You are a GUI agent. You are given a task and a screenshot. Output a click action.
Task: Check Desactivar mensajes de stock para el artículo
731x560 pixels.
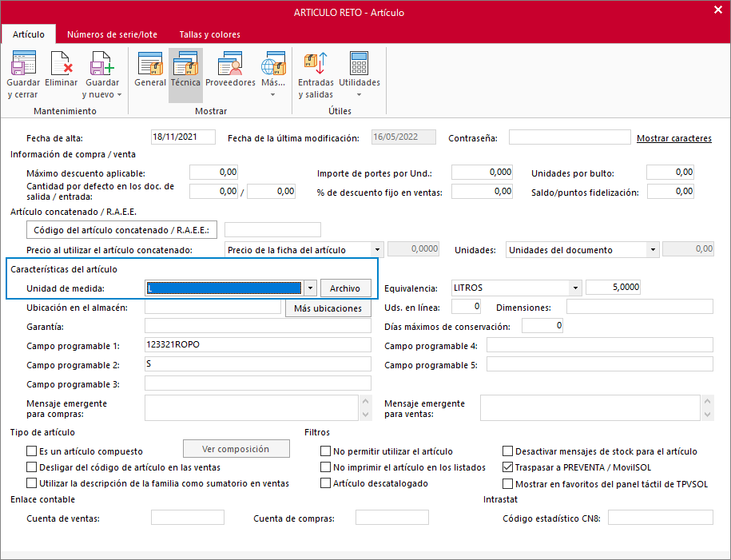pyautogui.click(x=507, y=451)
